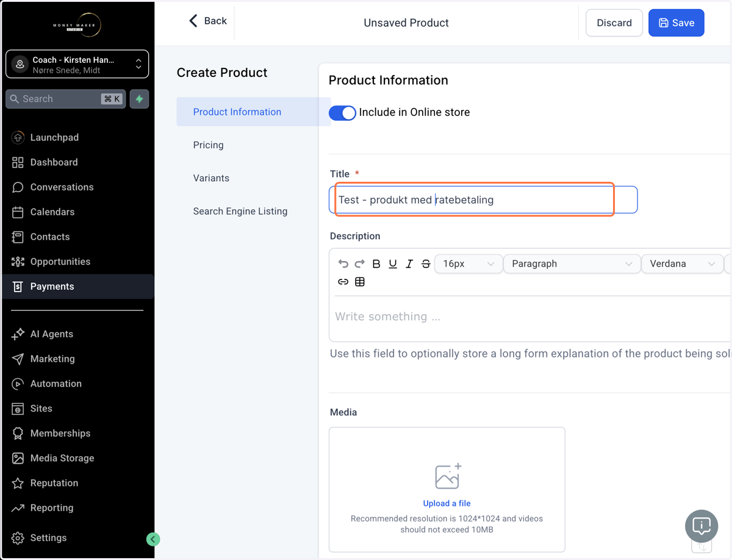Click the Money Maker Studio logo
The width and height of the screenshot is (732, 560).
[77, 25]
